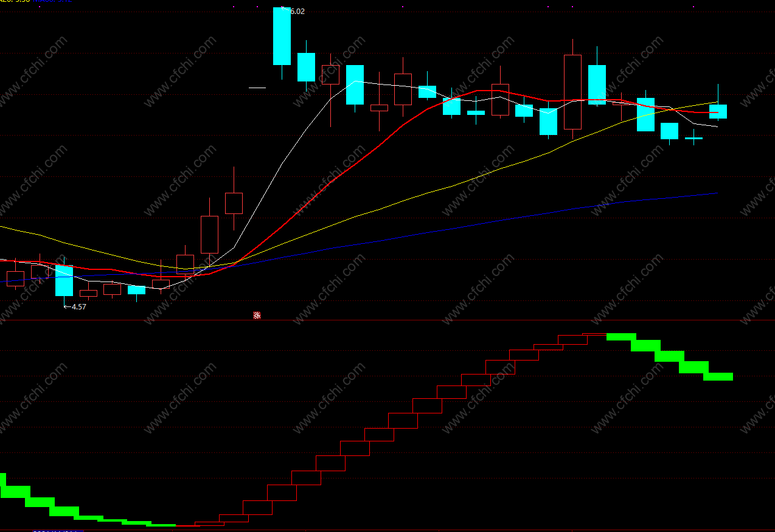
Task: Select the large red hollow candle in the rally
Action: [209, 235]
